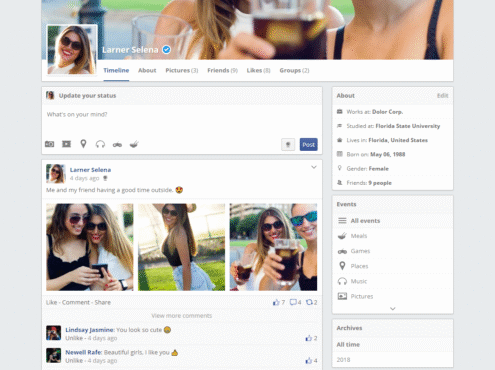Open the first photo of two girls with phone
This screenshot has width=495, height=370.
click(x=90, y=247)
